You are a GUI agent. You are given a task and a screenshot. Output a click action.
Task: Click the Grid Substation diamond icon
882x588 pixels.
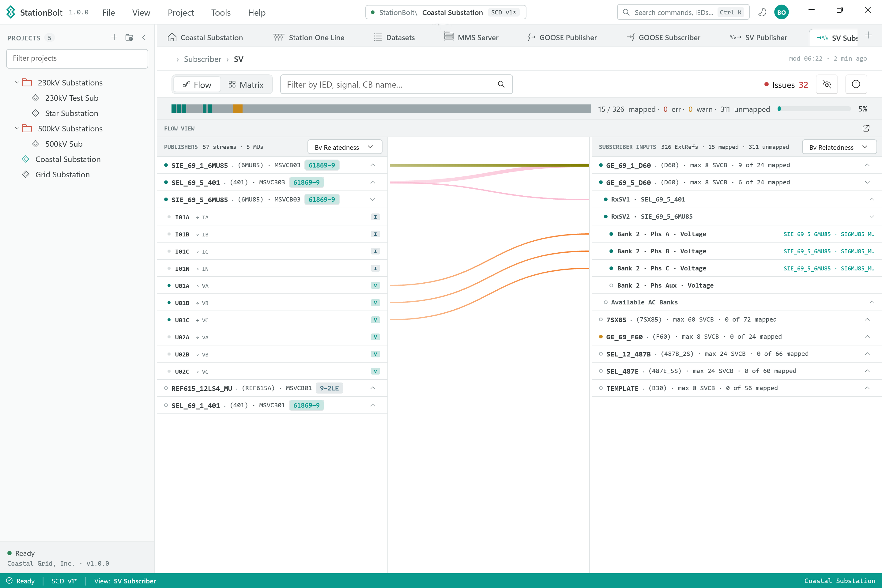(25, 174)
